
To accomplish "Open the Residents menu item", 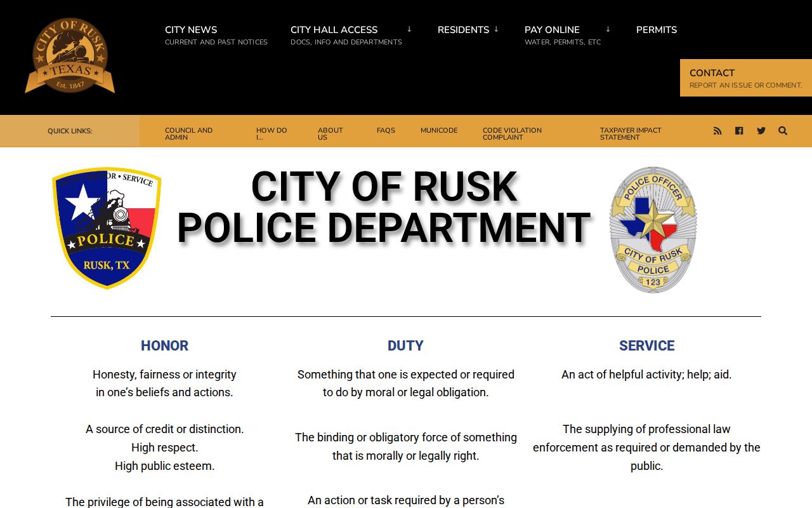I will tap(463, 30).
